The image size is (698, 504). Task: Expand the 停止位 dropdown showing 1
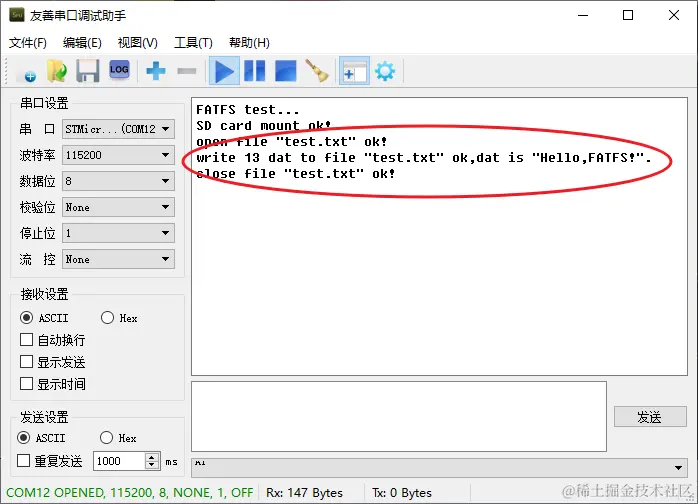(x=118, y=233)
